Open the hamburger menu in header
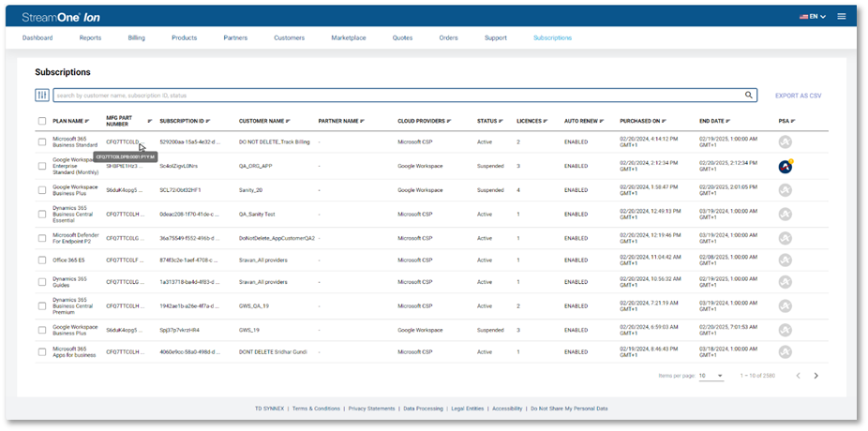Viewport: 868px width, 431px height. click(842, 17)
